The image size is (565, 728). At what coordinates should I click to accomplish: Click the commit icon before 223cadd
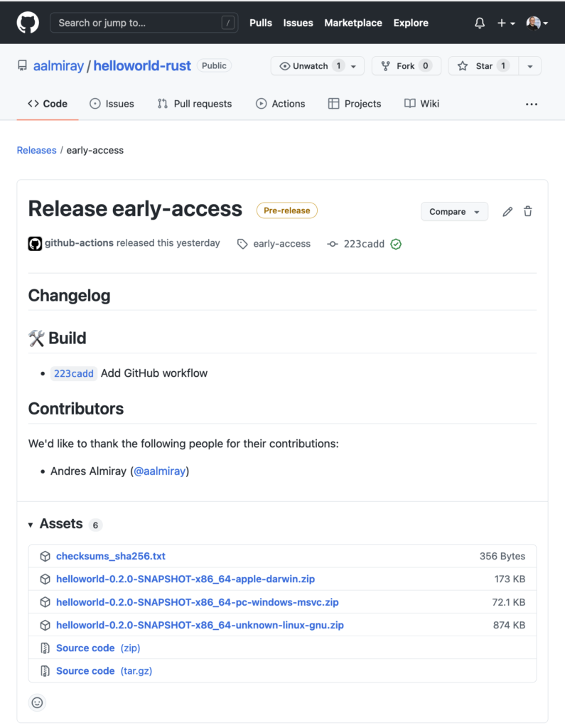(333, 243)
